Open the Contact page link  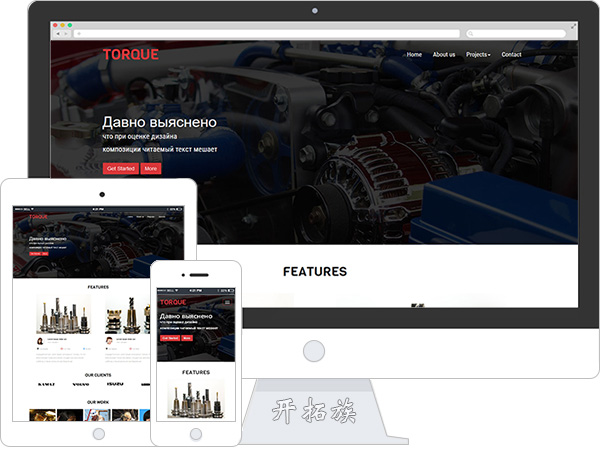(x=511, y=54)
